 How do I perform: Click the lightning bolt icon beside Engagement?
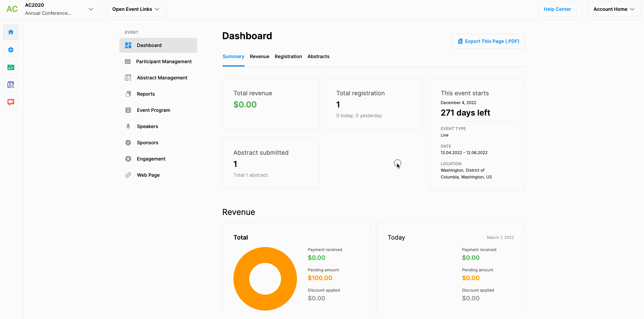[x=128, y=159]
